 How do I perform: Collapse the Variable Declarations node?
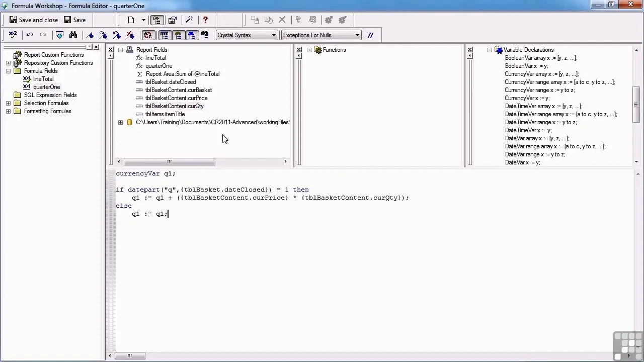click(x=490, y=50)
